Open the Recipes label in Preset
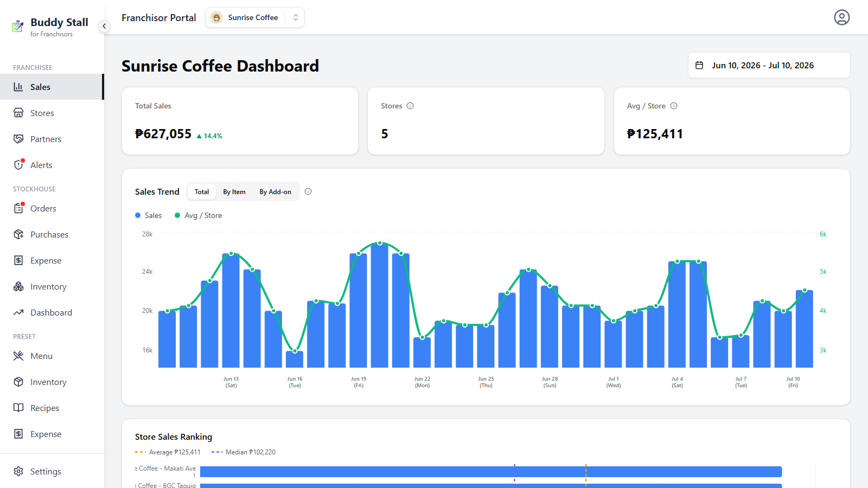 (x=44, y=408)
